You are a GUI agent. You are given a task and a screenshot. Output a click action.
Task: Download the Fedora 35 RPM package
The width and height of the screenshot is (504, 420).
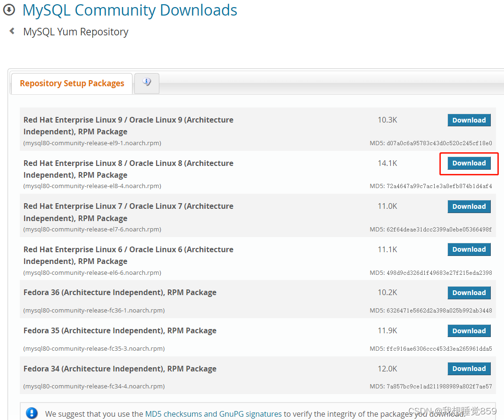click(x=469, y=331)
